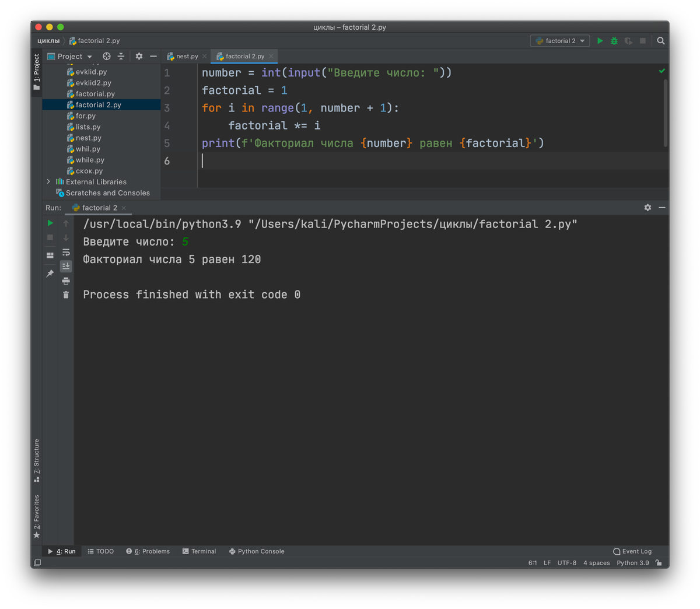Select for.py in the project tree
Screen dimensions: 700x609
coord(101,116)
